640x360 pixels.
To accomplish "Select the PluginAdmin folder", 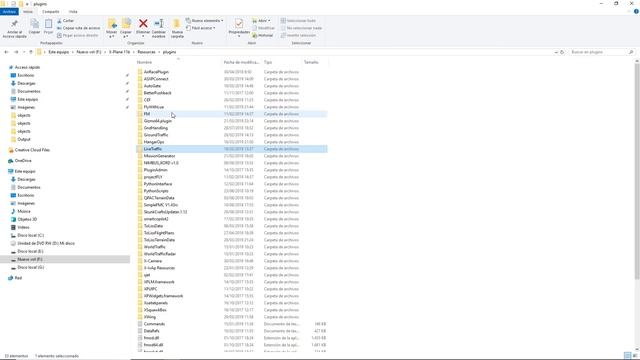I will point(156,170).
